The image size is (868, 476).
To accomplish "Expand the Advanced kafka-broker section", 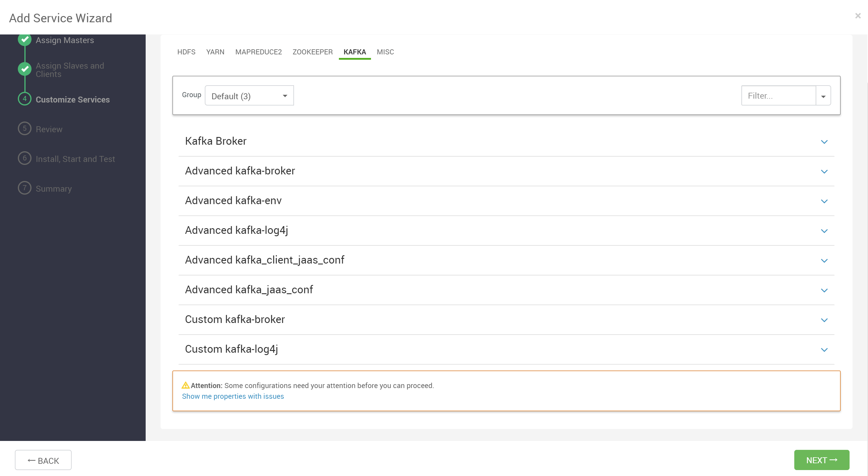I will pyautogui.click(x=824, y=171).
